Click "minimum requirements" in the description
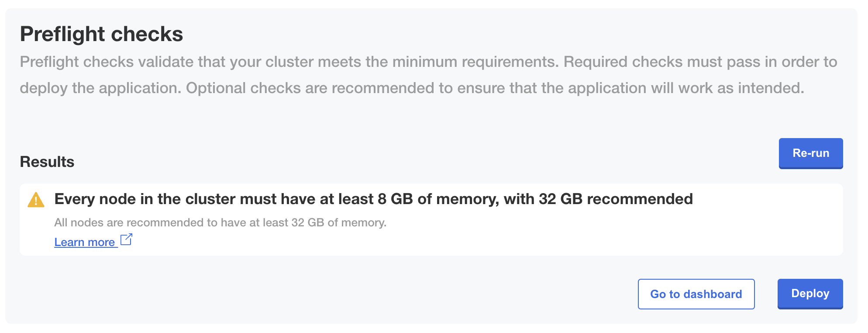The image size is (868, 333). tap(475, 62)
